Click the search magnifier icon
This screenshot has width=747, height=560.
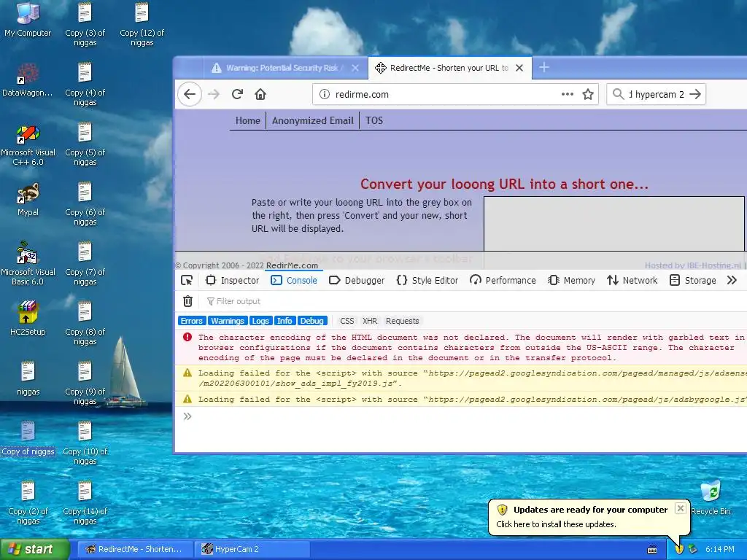click(x=619, y=94)
